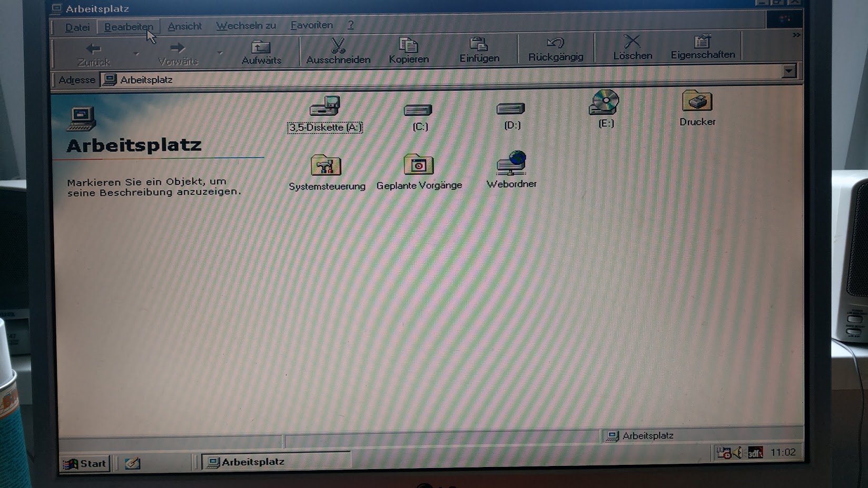Select the 3,5-Diskette (A:) drive icon
The height and width of the screenshot is (488, 868).
click(325, 114)
